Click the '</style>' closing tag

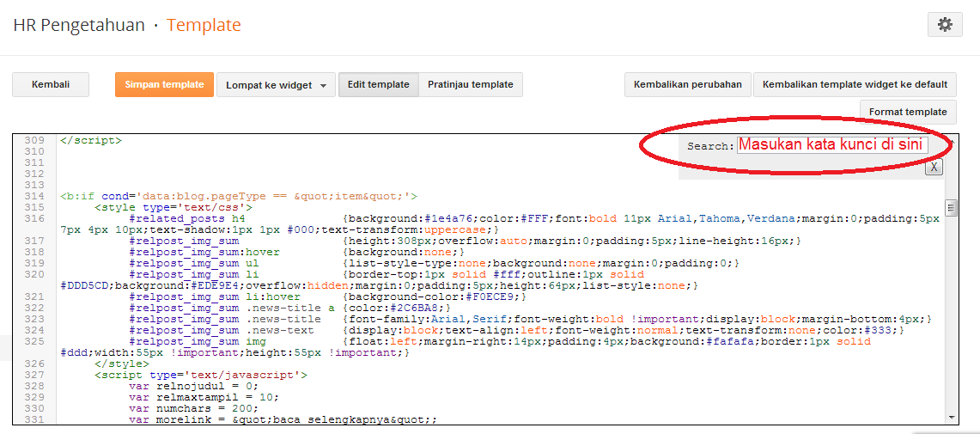tap(122, 364)
